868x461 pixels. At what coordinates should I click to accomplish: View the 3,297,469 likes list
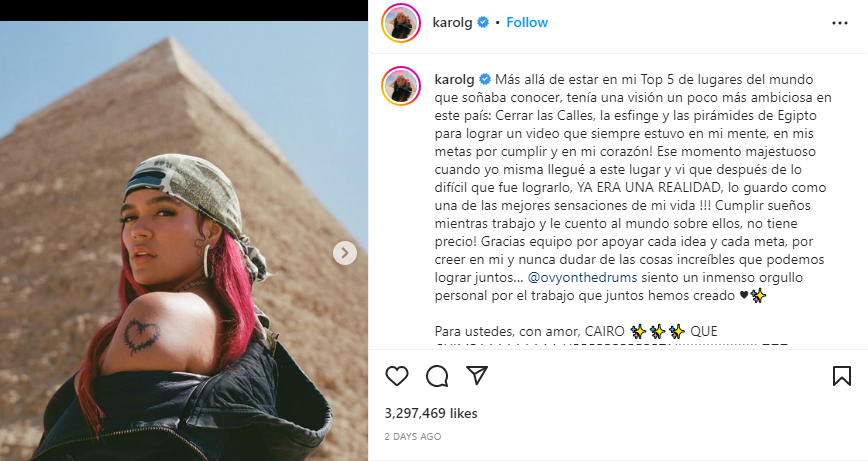pos(431,413)
